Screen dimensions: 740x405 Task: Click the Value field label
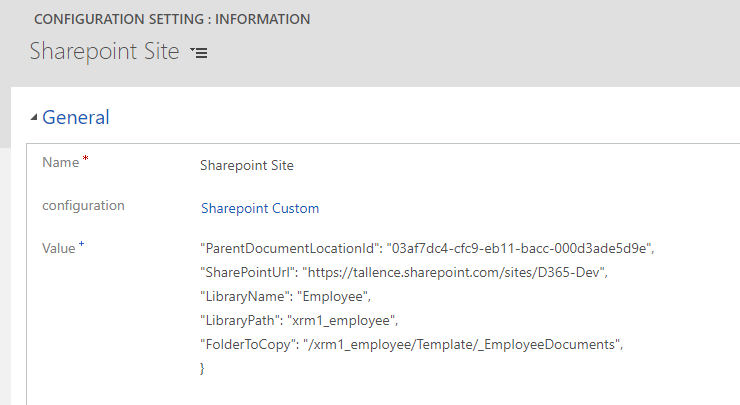[59, 248]
